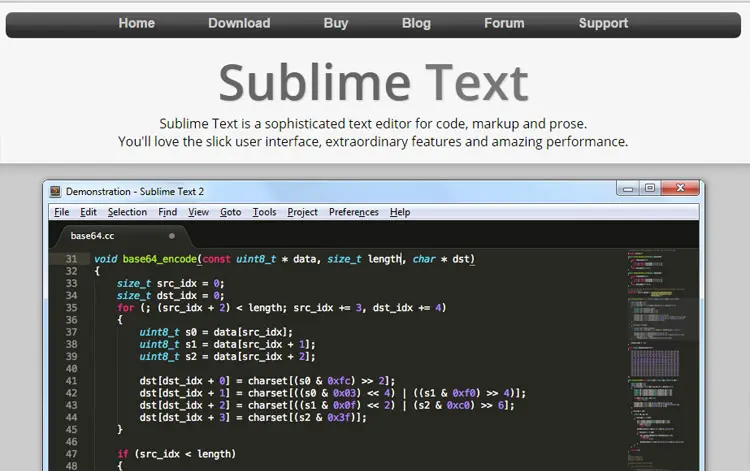Open the Selection menu

[127, 212]
